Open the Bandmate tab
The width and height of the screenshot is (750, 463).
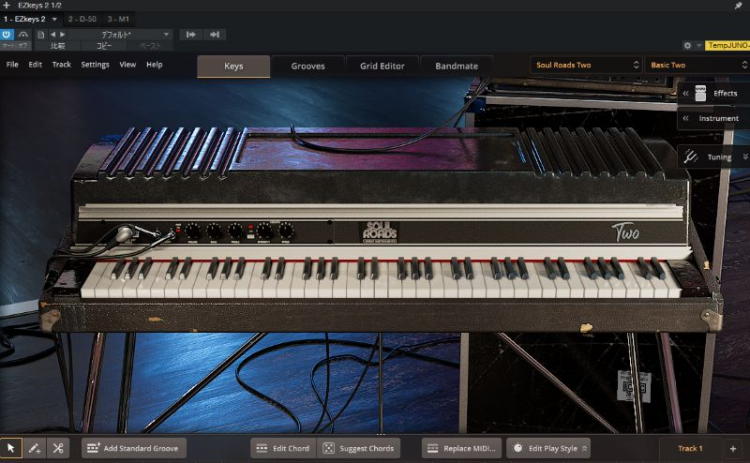[x=456, y=66]
